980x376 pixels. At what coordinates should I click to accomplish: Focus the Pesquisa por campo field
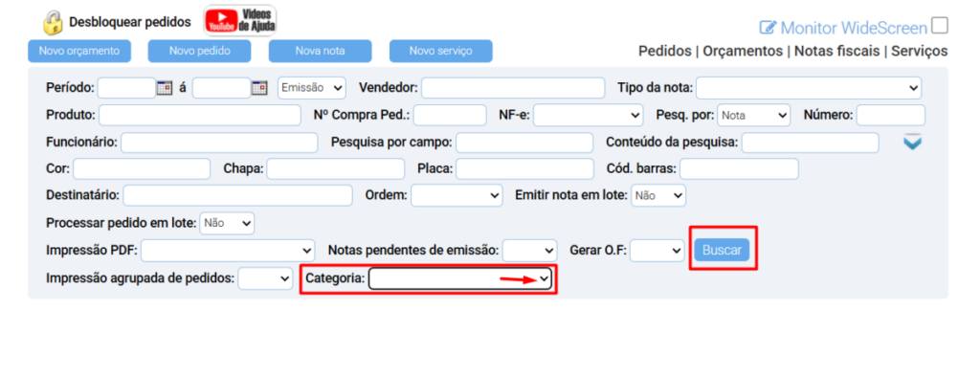coord(524,143)
